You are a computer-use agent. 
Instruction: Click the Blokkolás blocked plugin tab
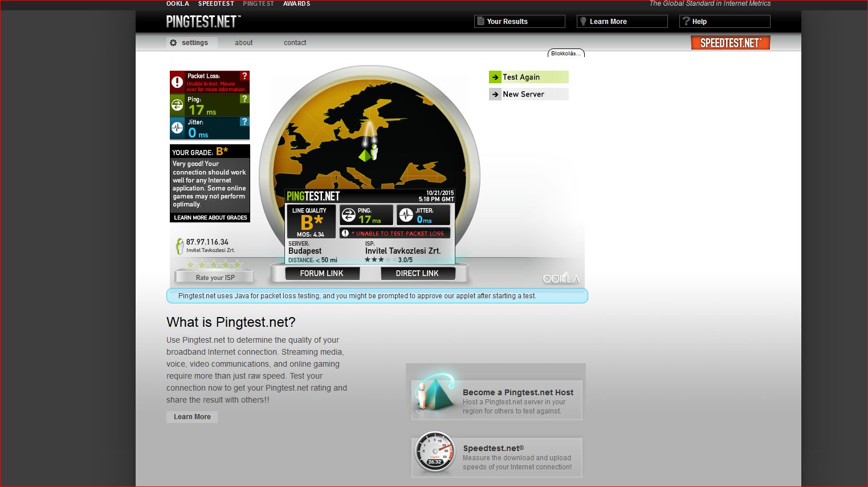(566, 53)
